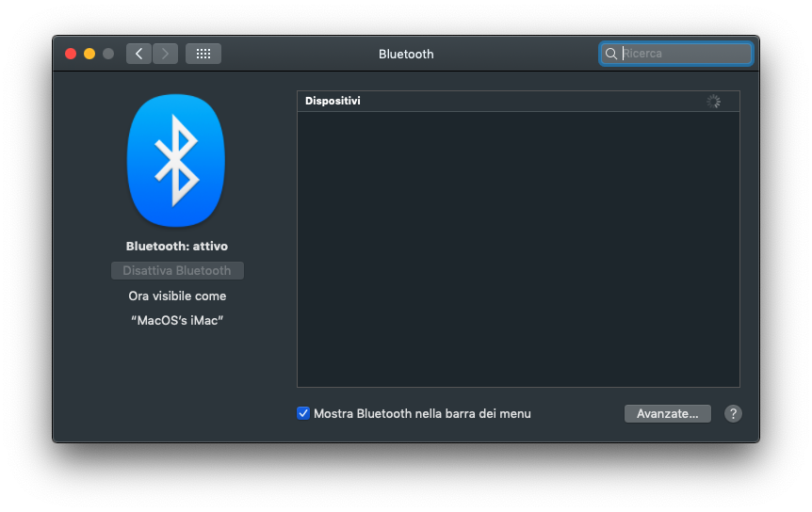Go forward with the right chevron button

coord(165,54)
